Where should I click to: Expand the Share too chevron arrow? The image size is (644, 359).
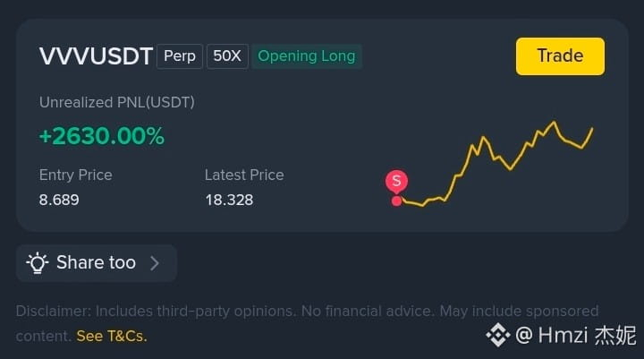[155, 263]
